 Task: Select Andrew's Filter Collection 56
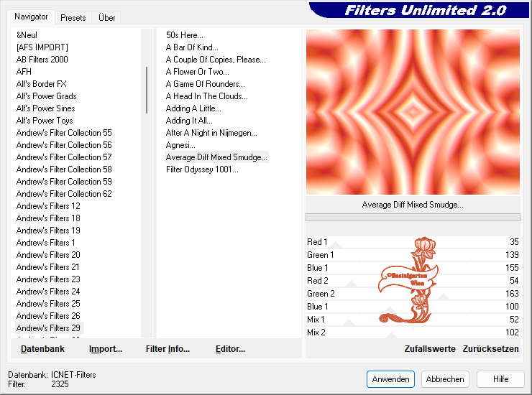pyautogui.click(x=64, y=145)
